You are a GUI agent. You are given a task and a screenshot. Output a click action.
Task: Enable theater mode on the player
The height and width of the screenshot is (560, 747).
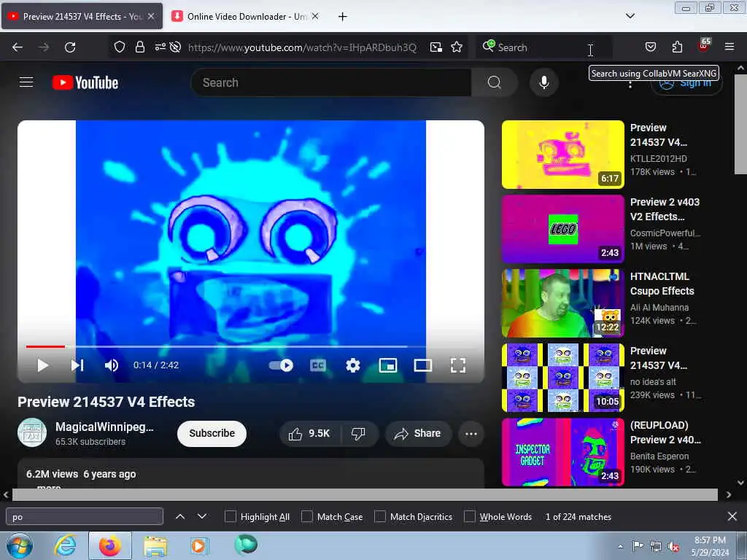(423, 365)
